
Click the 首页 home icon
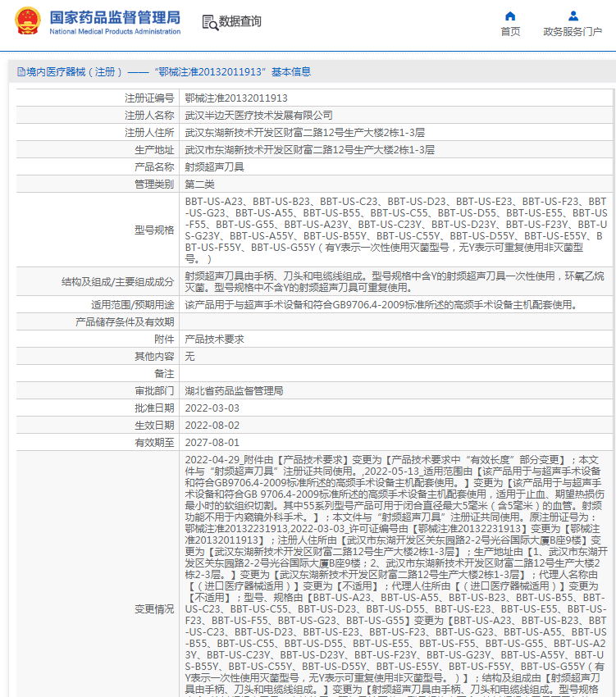pyautogui.click(x=510, y=16)
